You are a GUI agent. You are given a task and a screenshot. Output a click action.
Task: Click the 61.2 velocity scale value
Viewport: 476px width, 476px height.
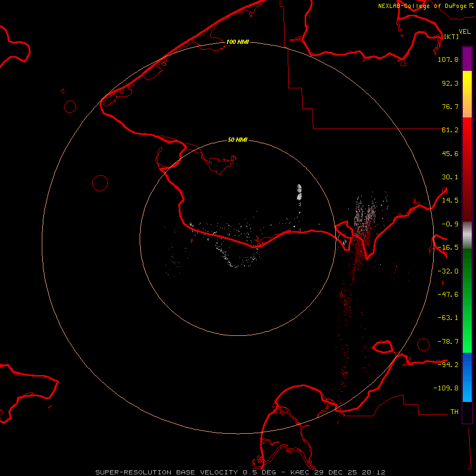450,130
